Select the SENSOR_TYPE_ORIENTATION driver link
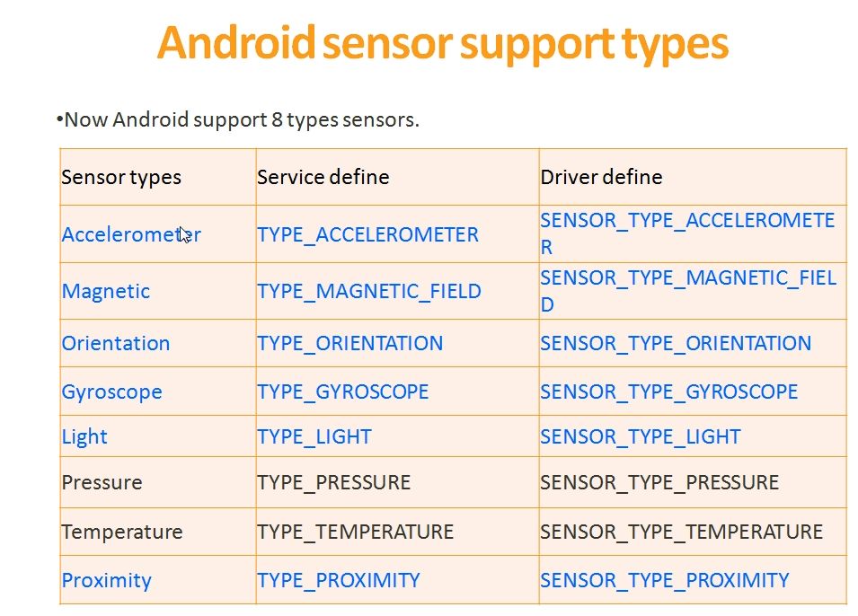The image size is (858, 616). click(676, 344)
